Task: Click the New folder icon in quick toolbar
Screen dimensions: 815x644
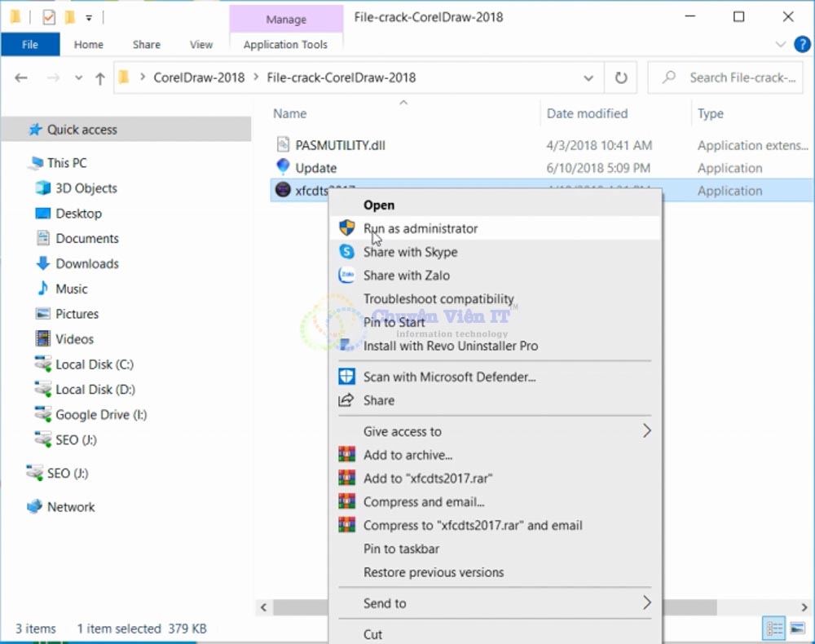Action: pyautogui.click(x=69, y=17)
